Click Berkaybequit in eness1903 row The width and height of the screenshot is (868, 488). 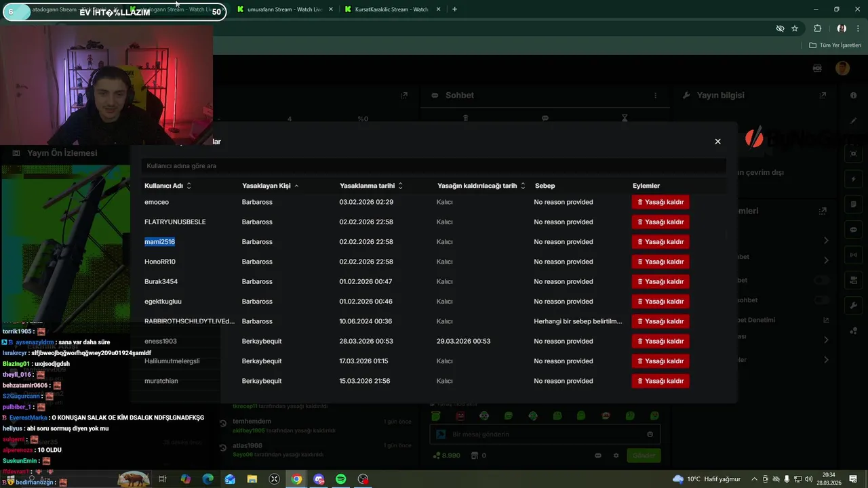(262, 341)
